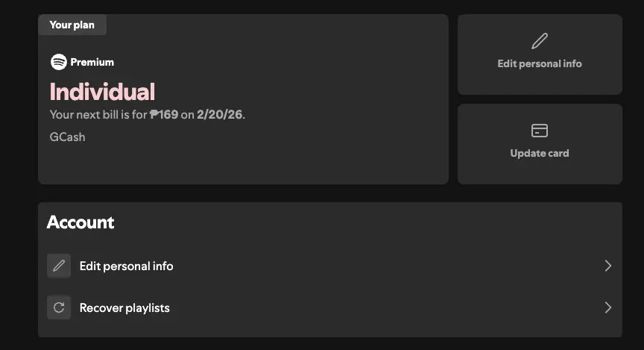Click the Your next bill is for text
The width and height of the screenshot is (644, 350).
click(98, 114)
